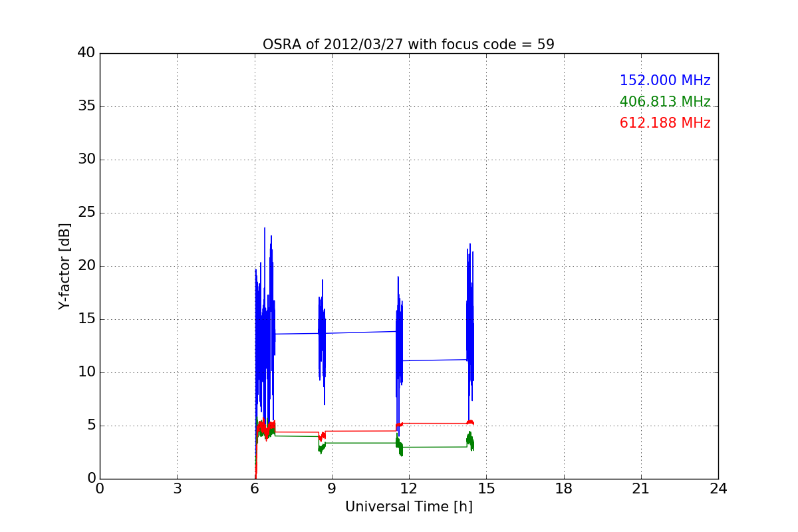The image size is (798, 532).
Task: Click the y-axis tick label '25'
Action: (x=86, y=213)
